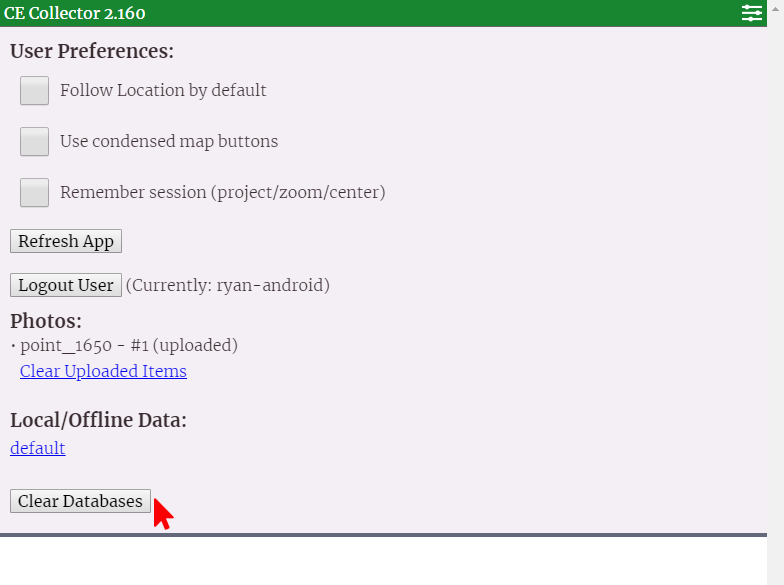Click the User Preferences heading
This screenshot has height=585, width=784.
click(92, 51)
